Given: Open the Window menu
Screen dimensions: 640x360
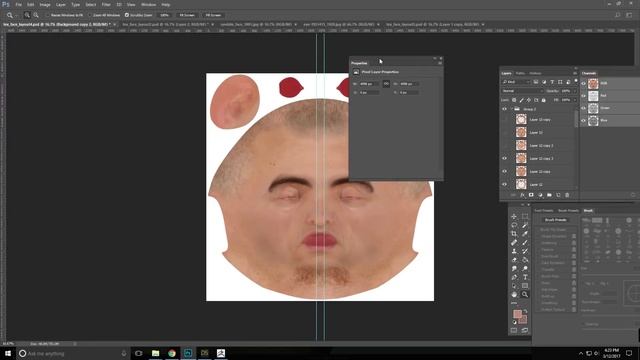Looking at the screenshot, I should pos(148,4).
